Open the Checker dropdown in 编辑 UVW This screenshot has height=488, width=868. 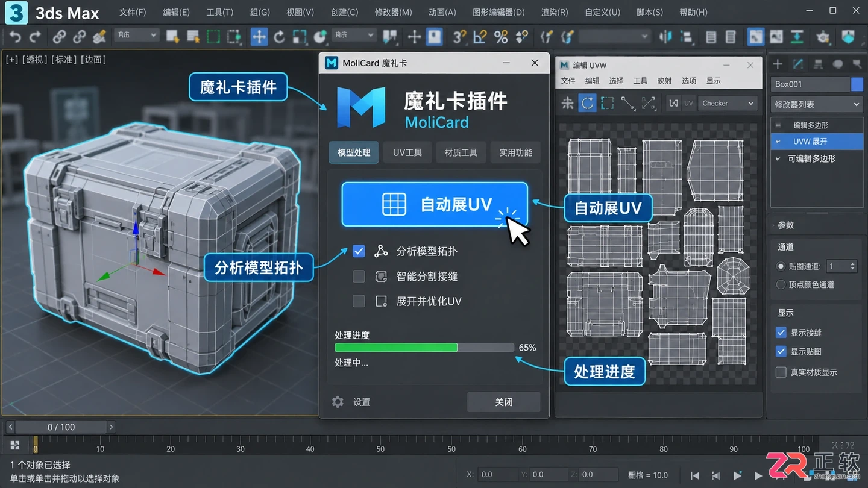(728, 103)
